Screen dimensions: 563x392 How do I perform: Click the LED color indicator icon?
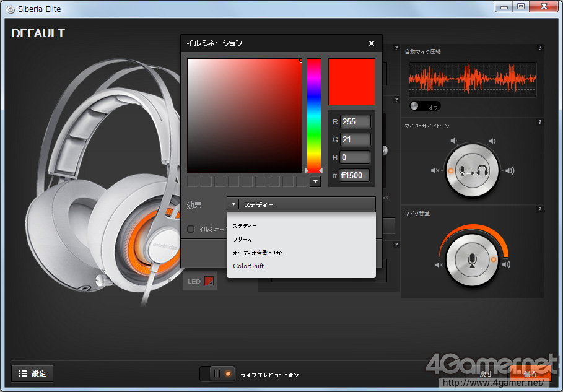click(x=209, y=281)
